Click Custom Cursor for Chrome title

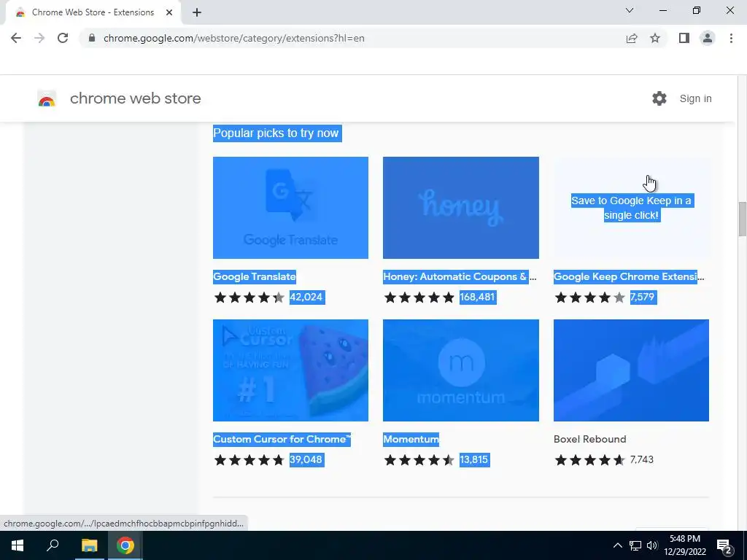click(x=282, y=439)
